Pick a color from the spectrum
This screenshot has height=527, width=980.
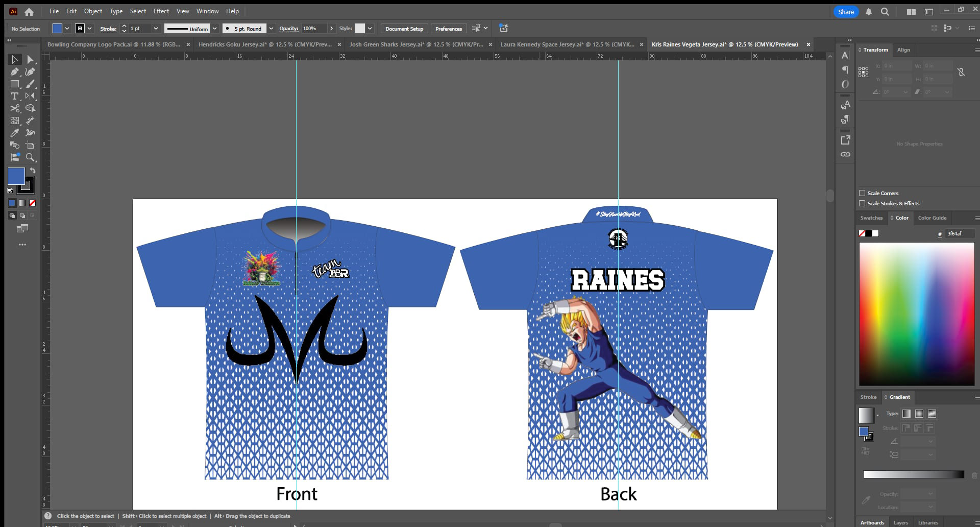(x=917, y=314)
